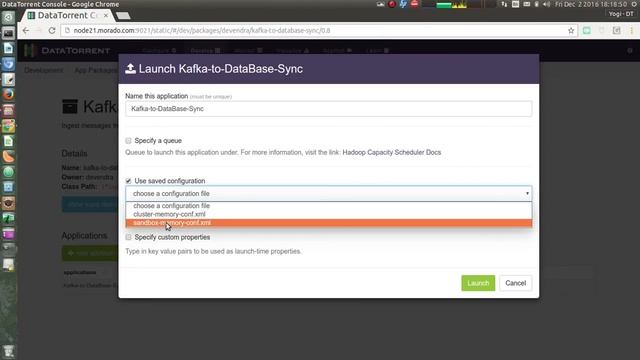Click the Yogi - DT profile label

pos(621,13)
